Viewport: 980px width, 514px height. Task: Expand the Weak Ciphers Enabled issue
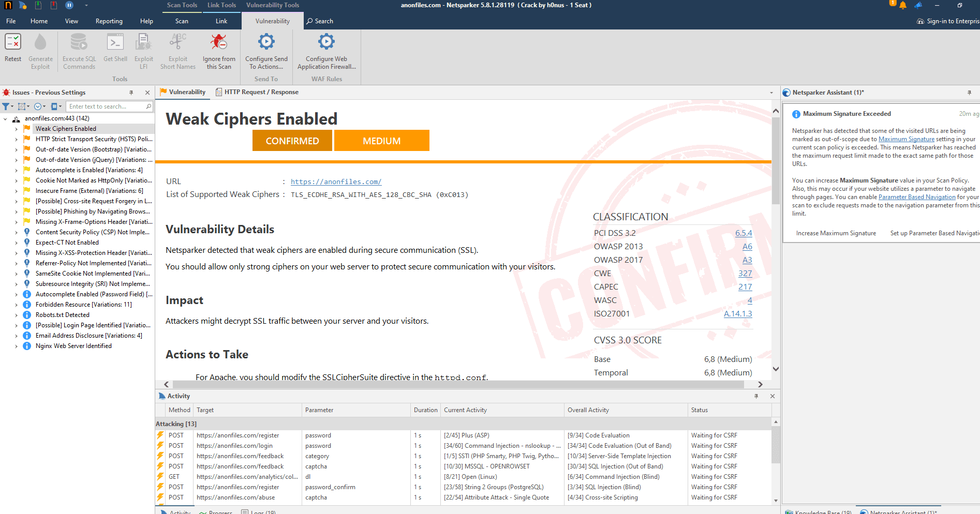[x=16, y=129]
